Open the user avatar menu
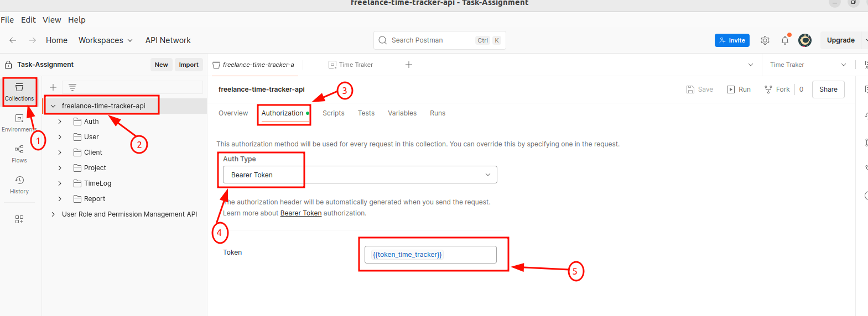The image size is (868, 316). (805, 40)
